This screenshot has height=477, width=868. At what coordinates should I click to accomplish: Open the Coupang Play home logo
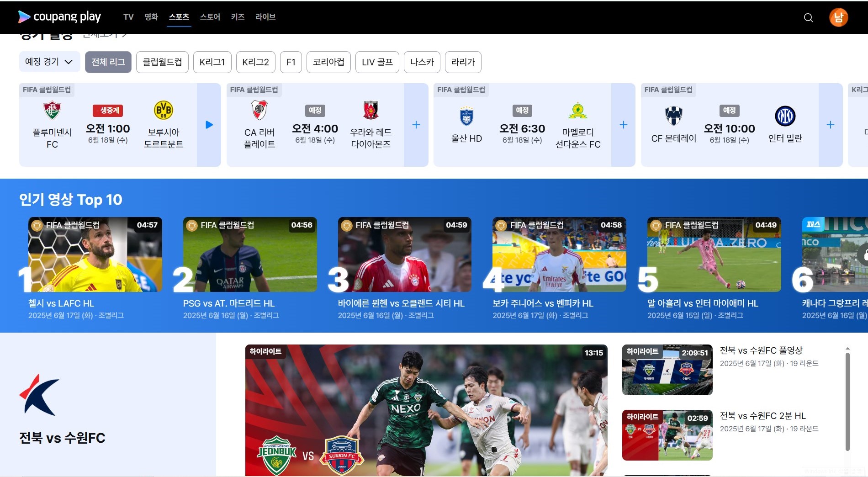(x=59, y=17)
